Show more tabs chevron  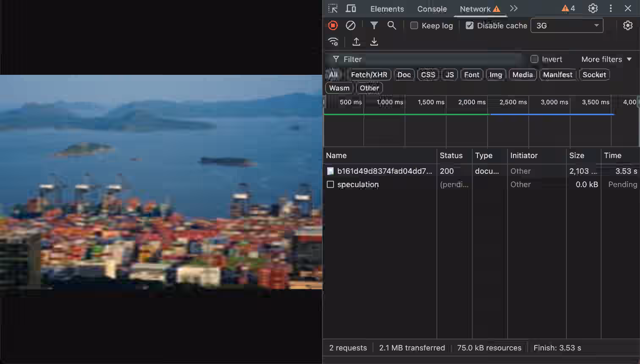click(514, 8)
